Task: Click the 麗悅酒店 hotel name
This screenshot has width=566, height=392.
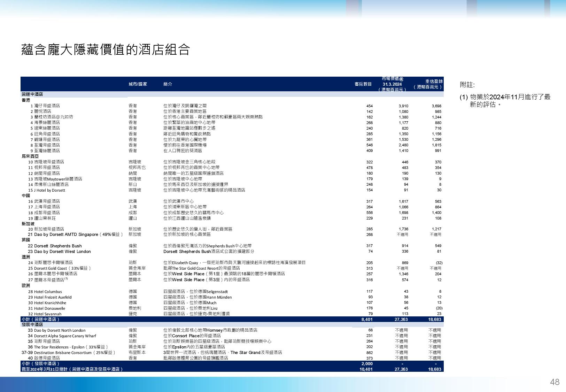Action: tap(42, 111)
